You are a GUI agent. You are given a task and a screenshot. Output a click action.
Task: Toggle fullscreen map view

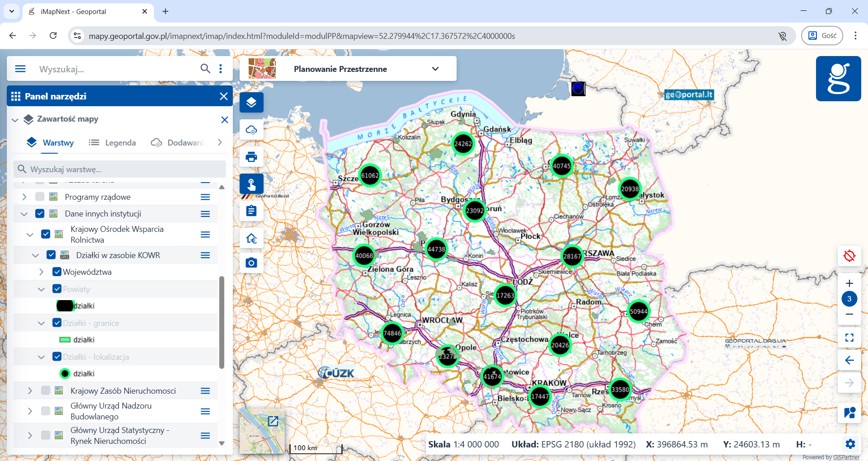[x=849, y=338]
